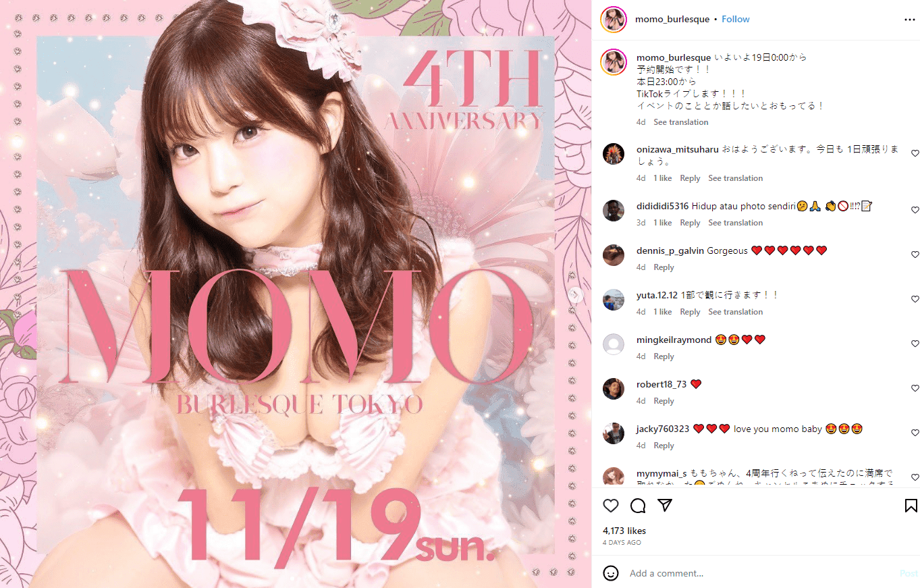Like the post with heart icon
Viewport: 920px width, 588px height.
[611, 506]
